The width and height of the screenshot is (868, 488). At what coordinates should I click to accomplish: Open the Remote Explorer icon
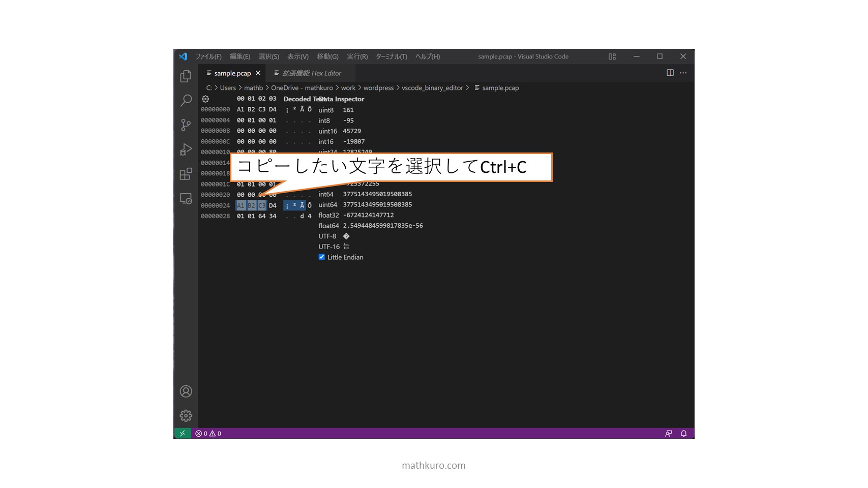click(x=186, y=198)
